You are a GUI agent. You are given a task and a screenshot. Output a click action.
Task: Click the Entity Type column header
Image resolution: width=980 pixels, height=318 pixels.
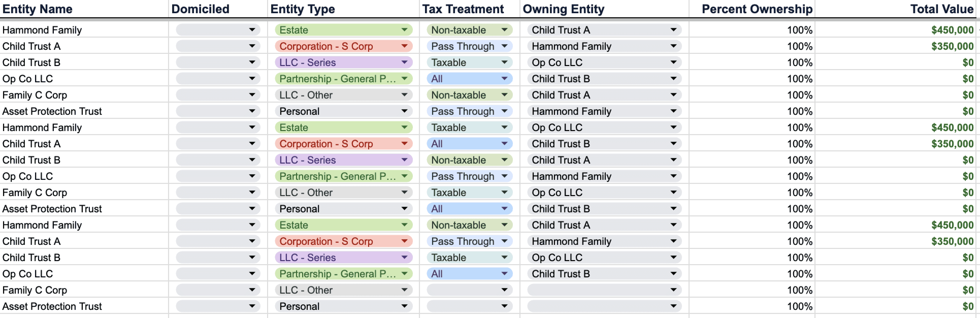pos(302,9)
